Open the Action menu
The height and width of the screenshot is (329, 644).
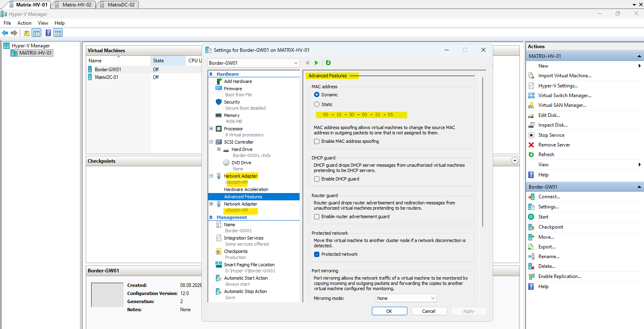pyautogui.click(x=24, y=23)
